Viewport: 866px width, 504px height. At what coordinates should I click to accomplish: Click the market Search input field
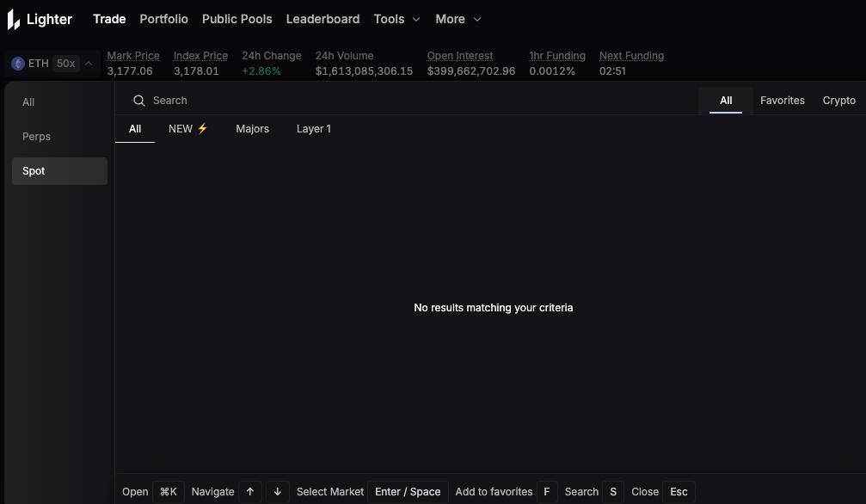[x=413, y=101]
